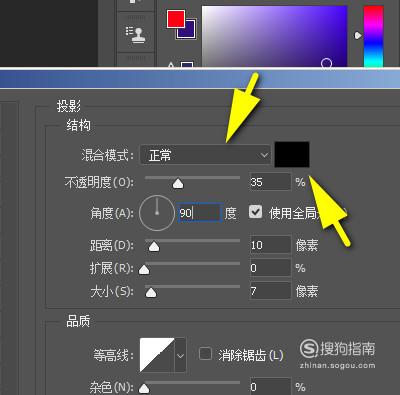Image resolution: width=400 pixels, height=395 pixels.
Task: Click the angle dial control
Action: (157, 213)
